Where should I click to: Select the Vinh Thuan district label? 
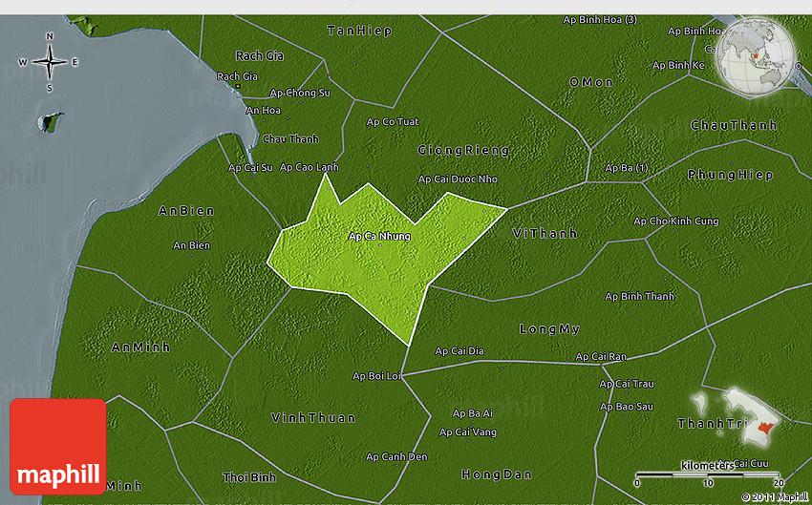(313, 418)
